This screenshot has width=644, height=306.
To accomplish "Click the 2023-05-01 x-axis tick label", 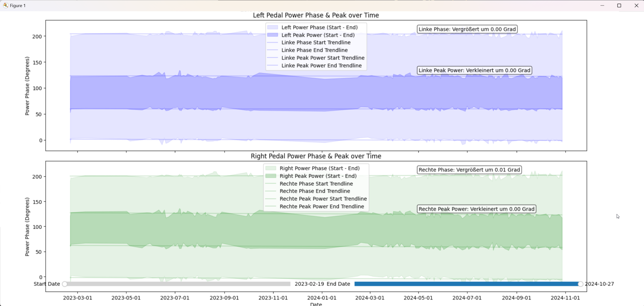I will point(126,298).
